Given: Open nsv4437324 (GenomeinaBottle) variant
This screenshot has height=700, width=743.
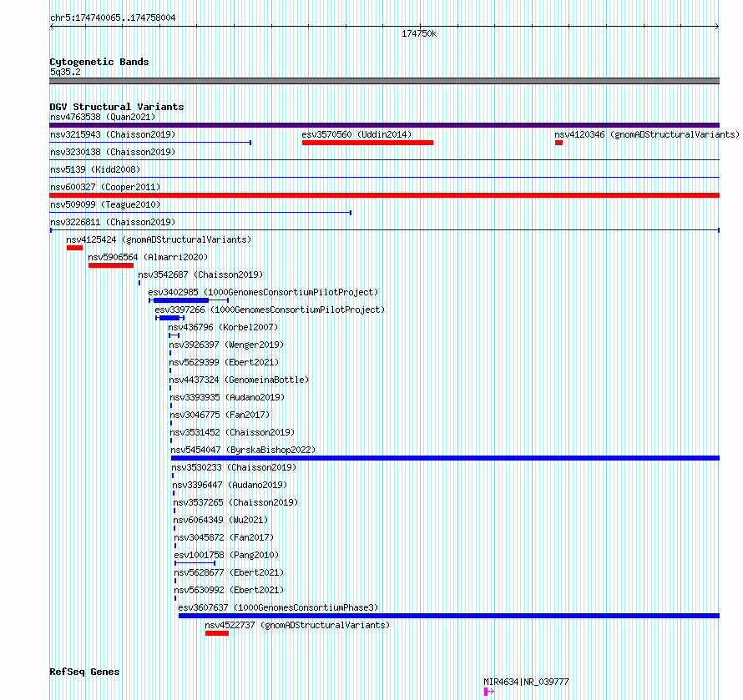Looking at the screenshot, I should point(239,380).
